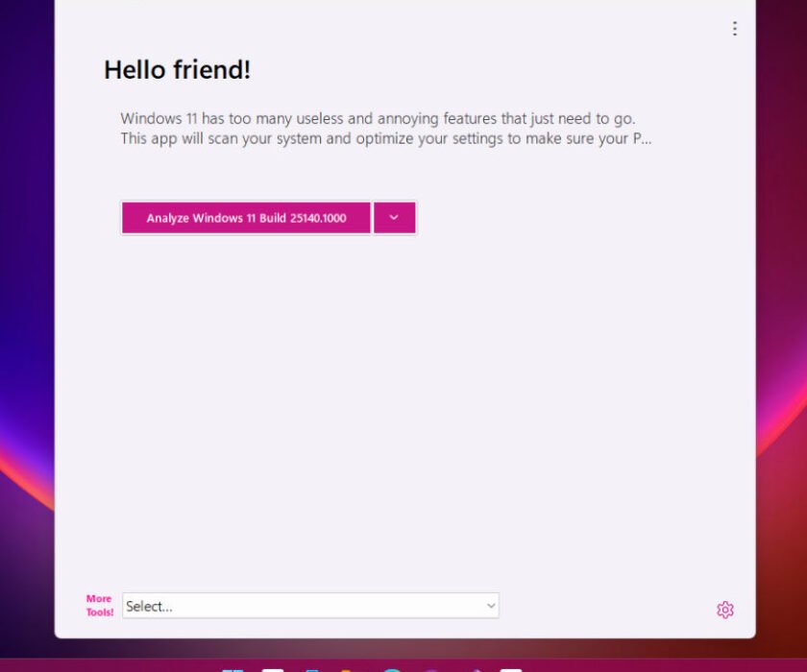Expand the dropdown arrow next to the Analyze button
This screenshot has width=807, height=672.
(394, 218)
